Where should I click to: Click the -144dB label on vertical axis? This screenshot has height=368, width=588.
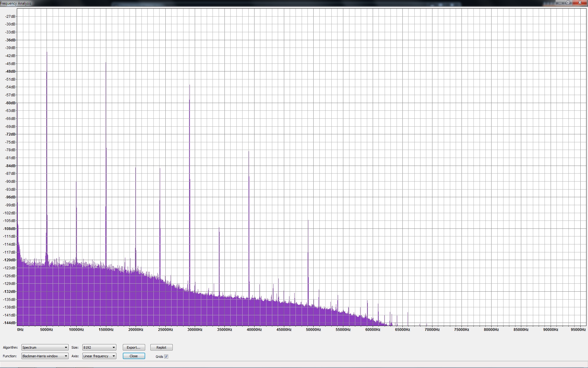pyautogui.click(x=9, y=323)
